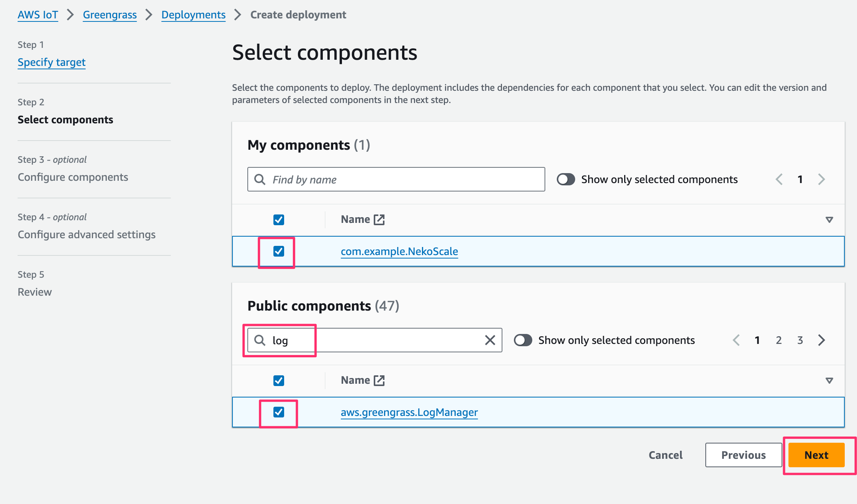Go to the Greengrass breadcrumb link

[110, 15]
